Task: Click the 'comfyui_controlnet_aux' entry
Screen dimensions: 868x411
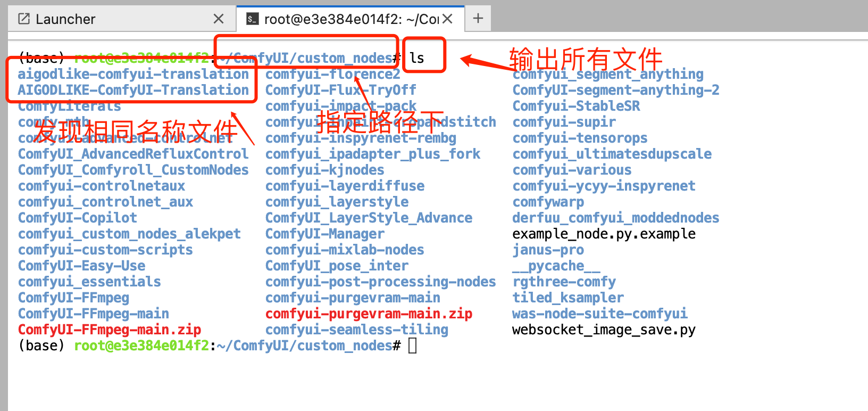Action: [x=105, y=202]
